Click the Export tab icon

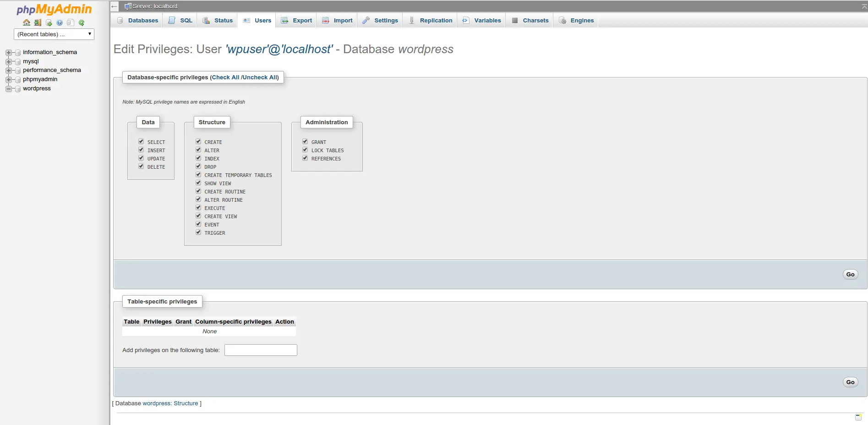(x=284, y=21)
